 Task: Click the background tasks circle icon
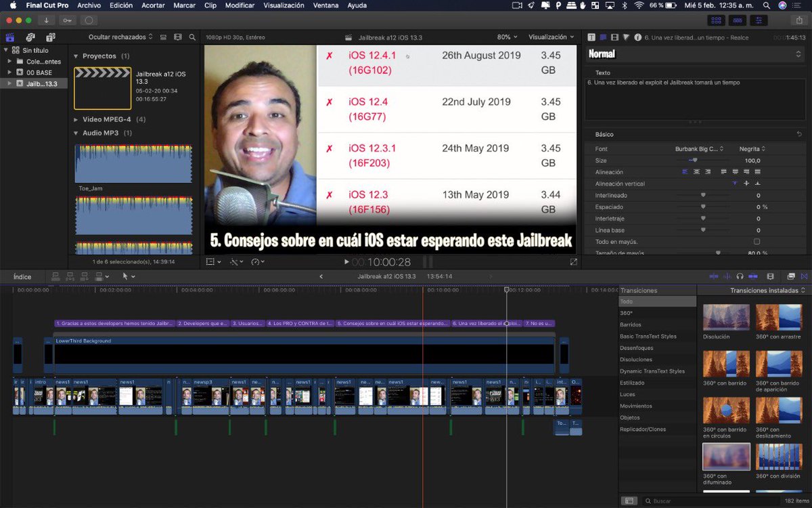pos(89,20)
